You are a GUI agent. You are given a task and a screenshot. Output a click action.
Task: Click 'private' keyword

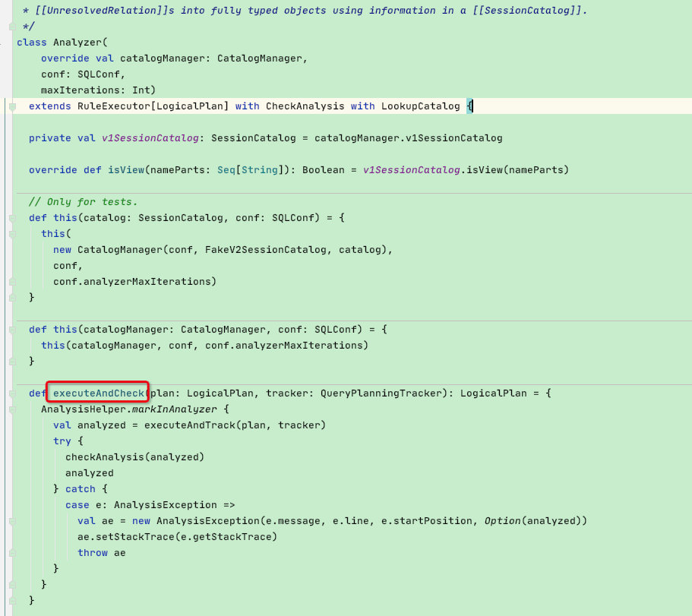coord(50,138)
